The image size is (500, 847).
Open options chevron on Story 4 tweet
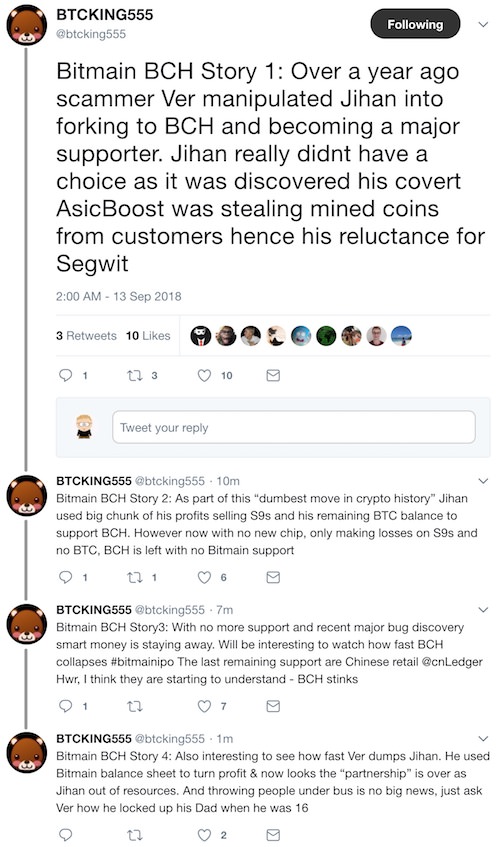coord(483,738)
